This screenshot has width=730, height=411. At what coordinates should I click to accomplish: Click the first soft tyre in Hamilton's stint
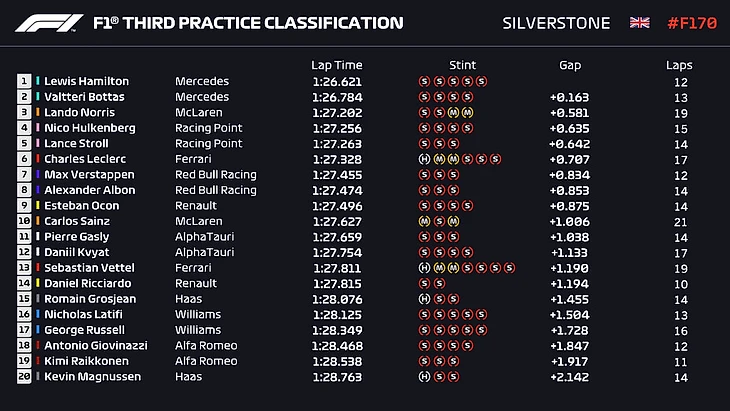pos(425,82)
